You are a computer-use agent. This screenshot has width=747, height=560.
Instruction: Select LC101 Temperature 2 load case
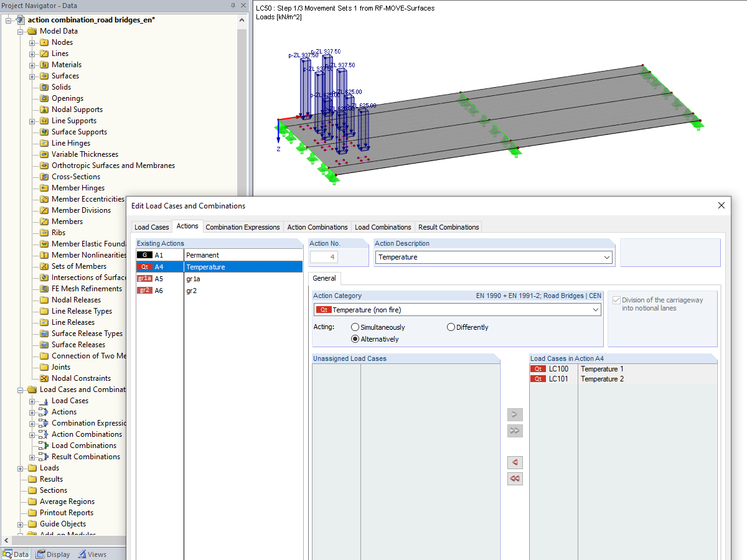tap(623, 379)
